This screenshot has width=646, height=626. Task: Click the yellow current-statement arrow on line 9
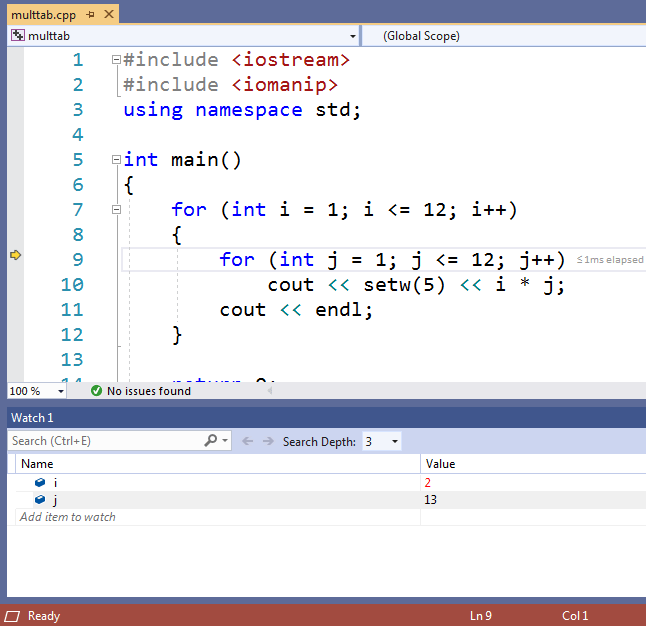pos(15,255)
